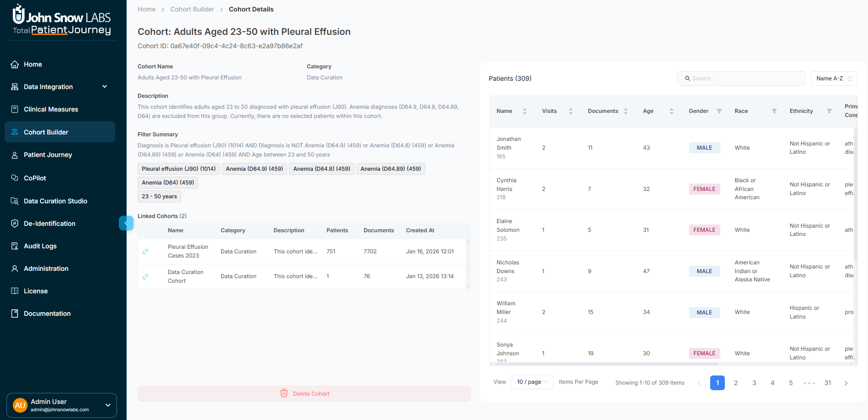
Task: Click the magnifier icon in the patient search box
Action: coord(687,78)
